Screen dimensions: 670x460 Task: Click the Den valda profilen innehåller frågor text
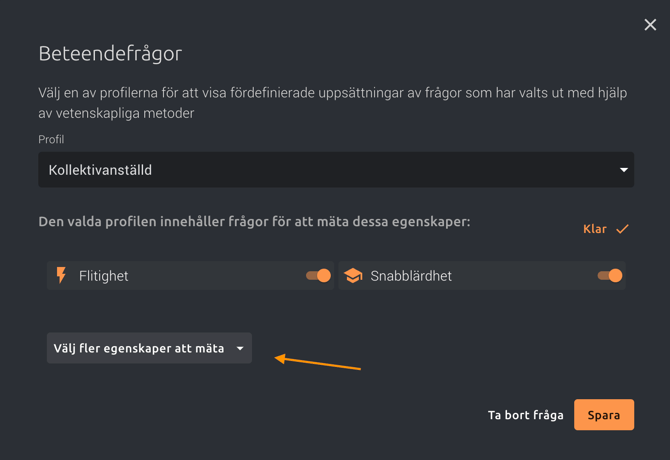[x=254, y=221]
